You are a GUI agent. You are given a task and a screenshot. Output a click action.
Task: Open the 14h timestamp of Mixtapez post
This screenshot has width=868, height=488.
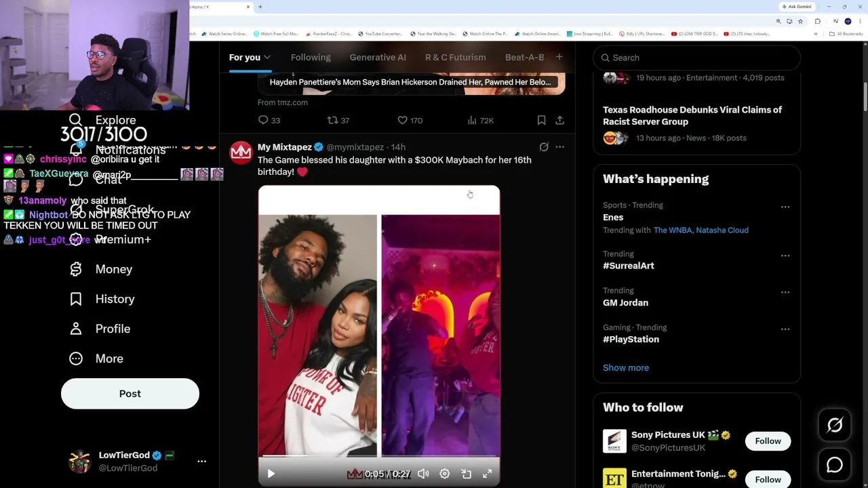tap(398, 147)
